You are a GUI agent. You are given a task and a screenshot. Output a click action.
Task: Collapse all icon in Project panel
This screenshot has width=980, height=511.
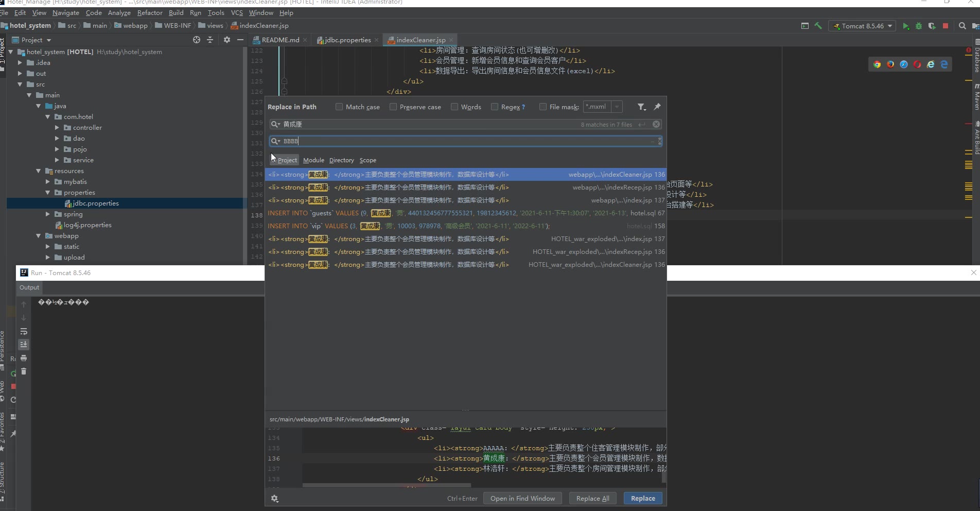point(210,40)
